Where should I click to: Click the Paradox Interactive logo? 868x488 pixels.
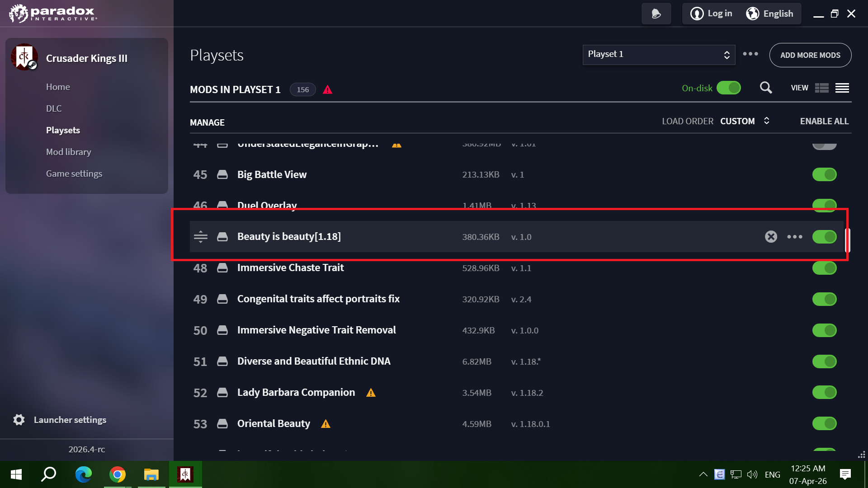click(x=53, y=13)
